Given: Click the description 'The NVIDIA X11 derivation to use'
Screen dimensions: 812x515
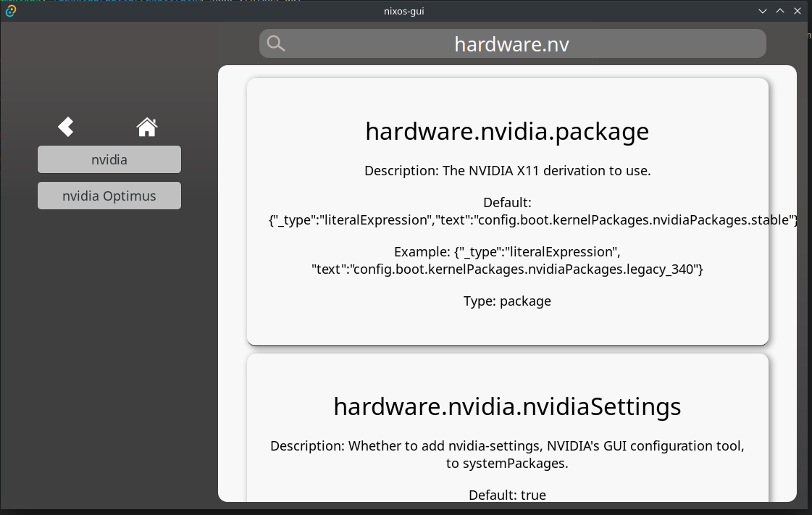Looking at the screenshot, I should [x=507, y=171].
